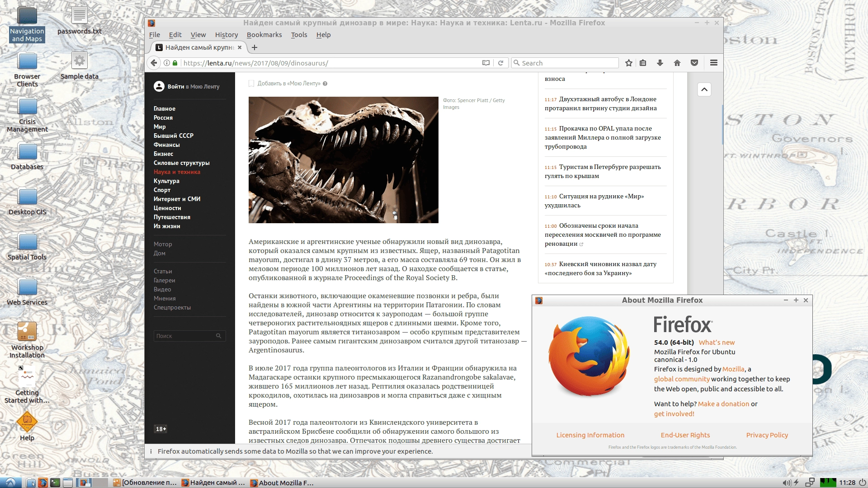Open the Web Services folder
The height and width of the screenshot is (488, 868).
coord(27,291)
